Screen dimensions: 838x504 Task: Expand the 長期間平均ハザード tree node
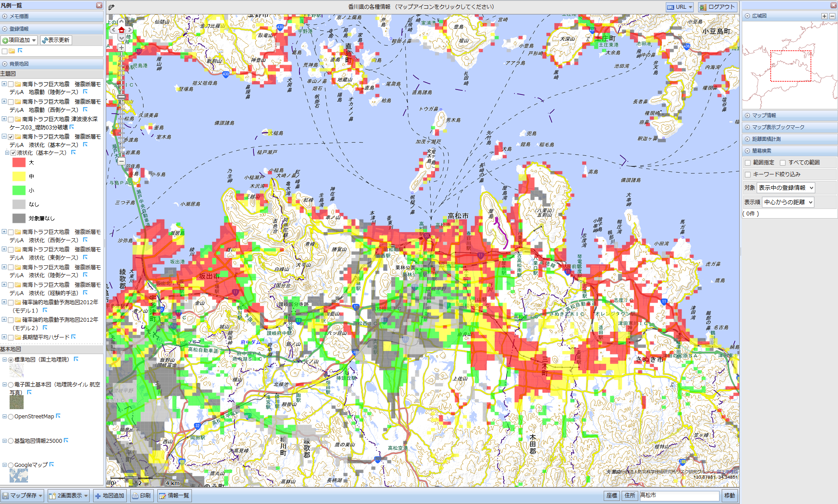[x=4, y=337]
